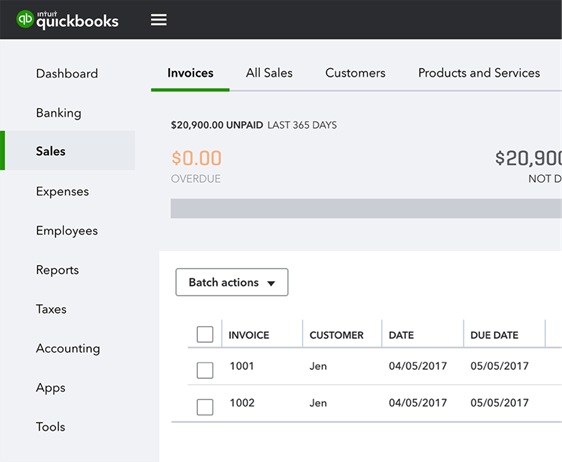Select the invoice 1001 checkbox
Viewport: 562px width, 462px height.
(x=205, y=370)
